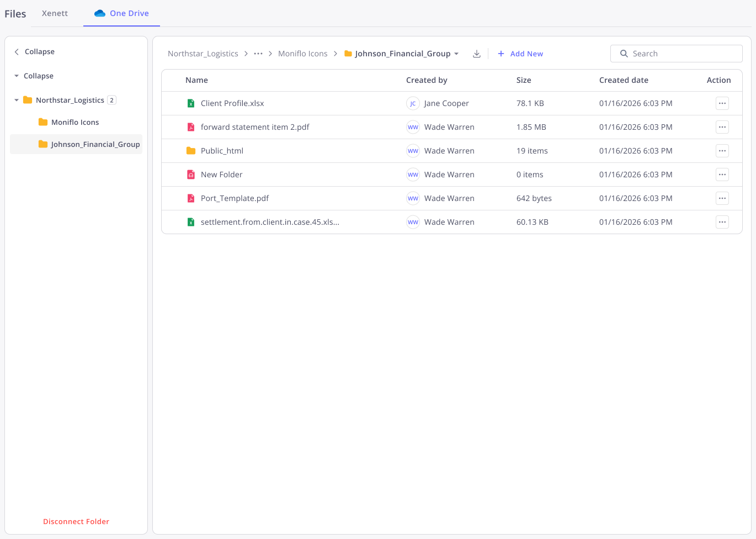Click the magnifier icon in the search box
The image size is (756, 539).
(624, 54)
